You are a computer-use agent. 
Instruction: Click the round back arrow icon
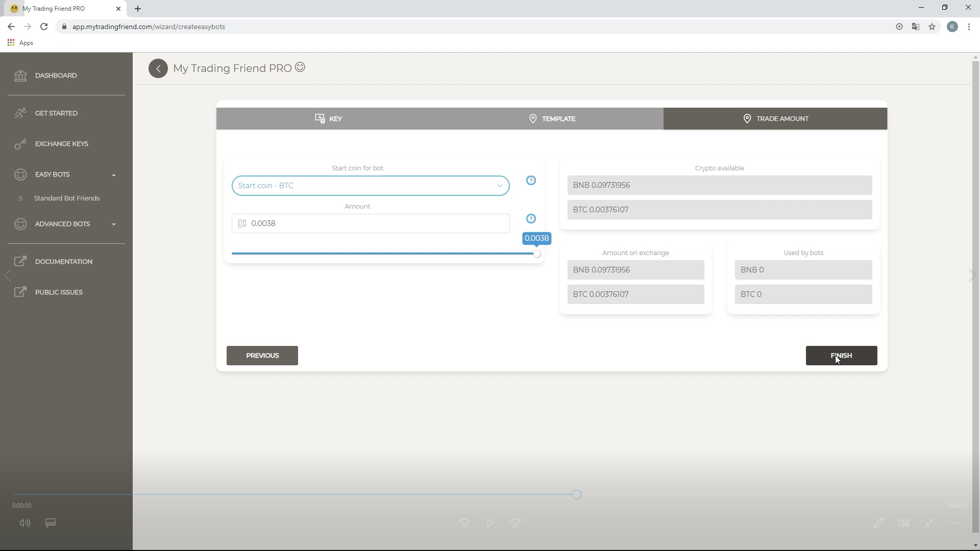pyautogui.click(x=158, y=68)
